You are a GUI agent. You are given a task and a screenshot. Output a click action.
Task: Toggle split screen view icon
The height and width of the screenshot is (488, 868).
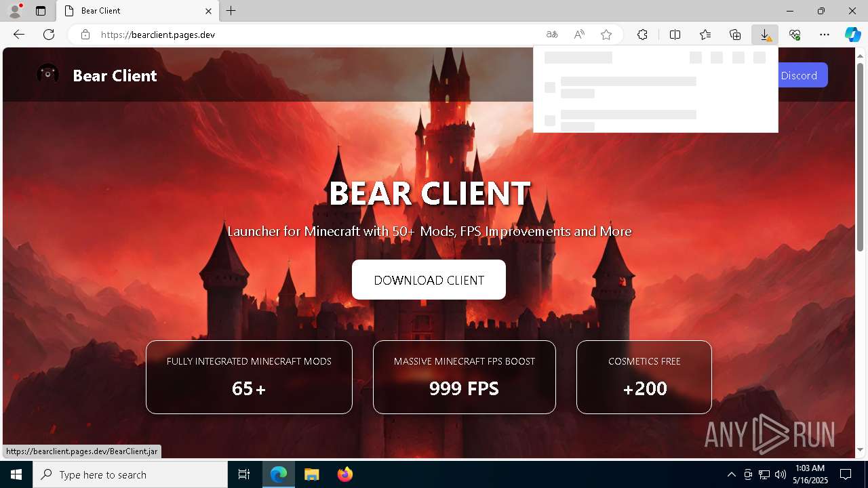(x=675, y=35)
